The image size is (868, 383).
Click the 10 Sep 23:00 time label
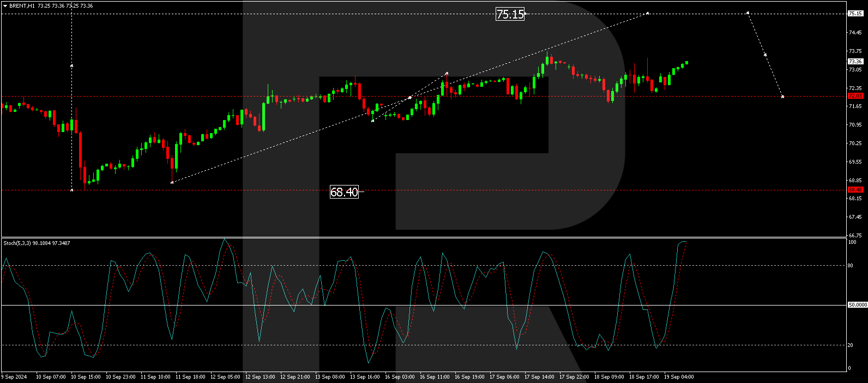pyautogui.click(x=120, y=377)
